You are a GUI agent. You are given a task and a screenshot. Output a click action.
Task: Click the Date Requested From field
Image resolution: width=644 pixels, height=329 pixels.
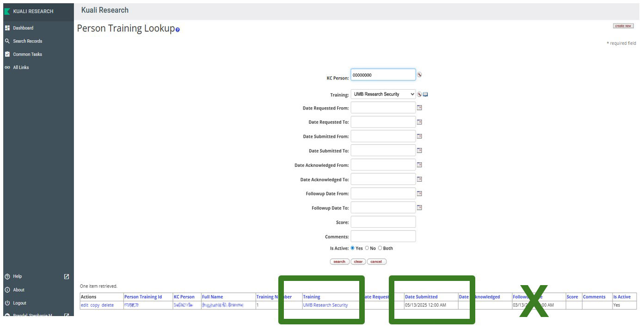pyautogui.click(x=383, y=108)
